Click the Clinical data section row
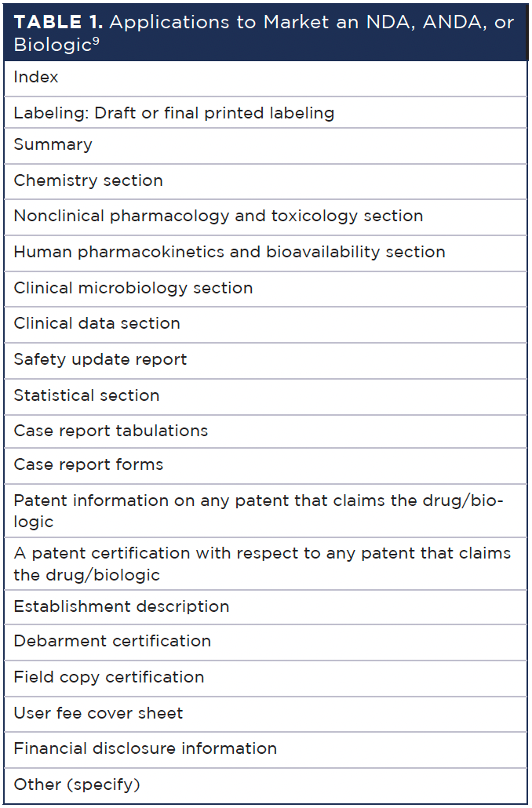The image size is (532, 808). tap(265, 325)
